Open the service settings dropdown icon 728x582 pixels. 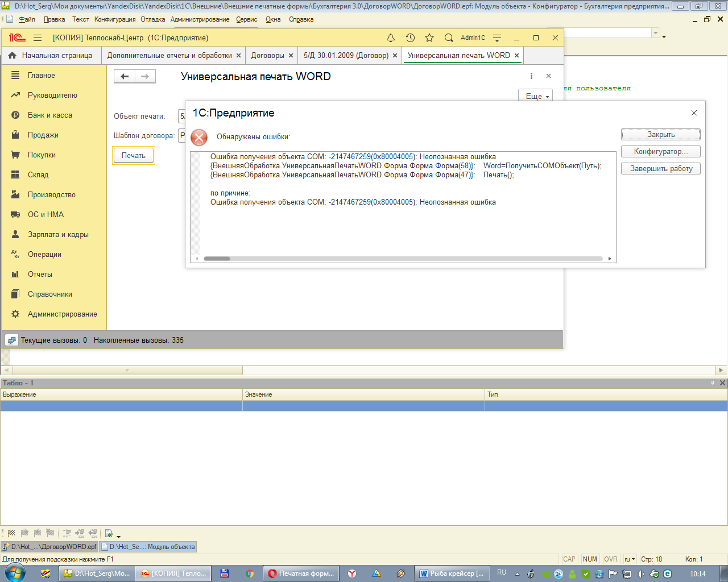[x=497, y=38]
